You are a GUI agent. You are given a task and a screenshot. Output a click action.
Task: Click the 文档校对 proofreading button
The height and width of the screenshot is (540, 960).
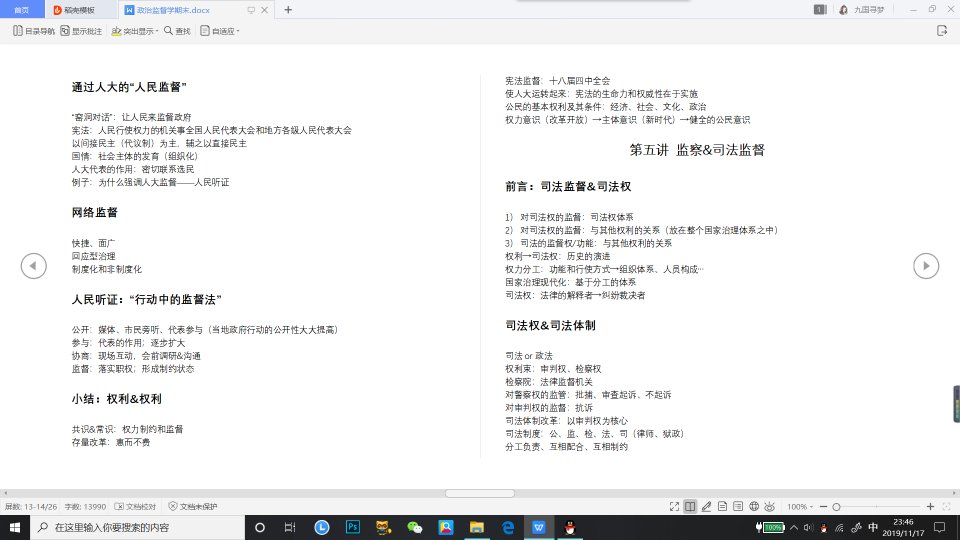coord(135,506)
